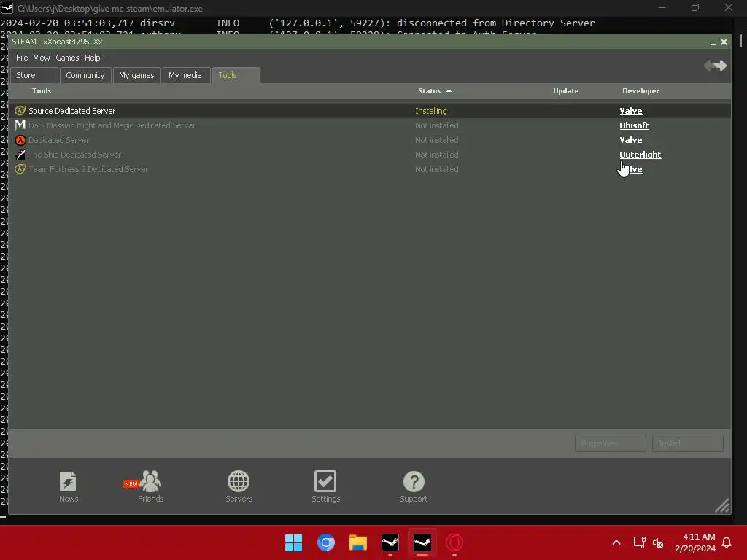The image size is (747, 560).
Task: Click the Install button
Action: pos(688,443)
